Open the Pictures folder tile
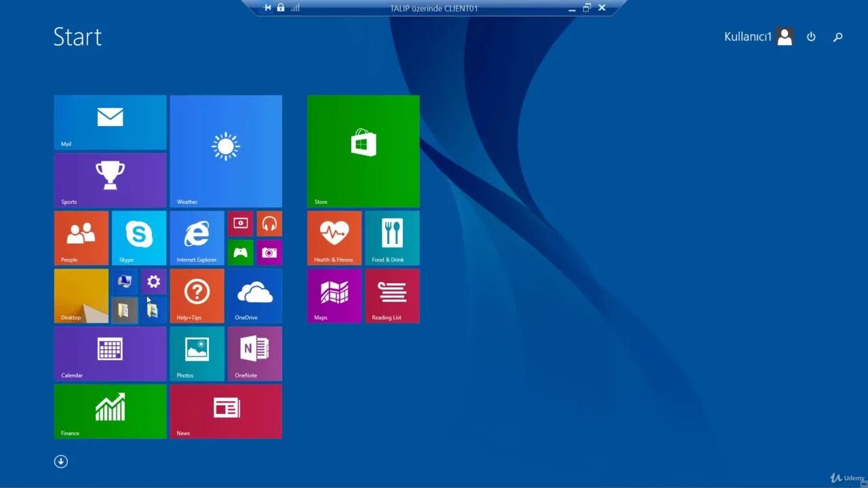The image size is (868, 488). 153,310
